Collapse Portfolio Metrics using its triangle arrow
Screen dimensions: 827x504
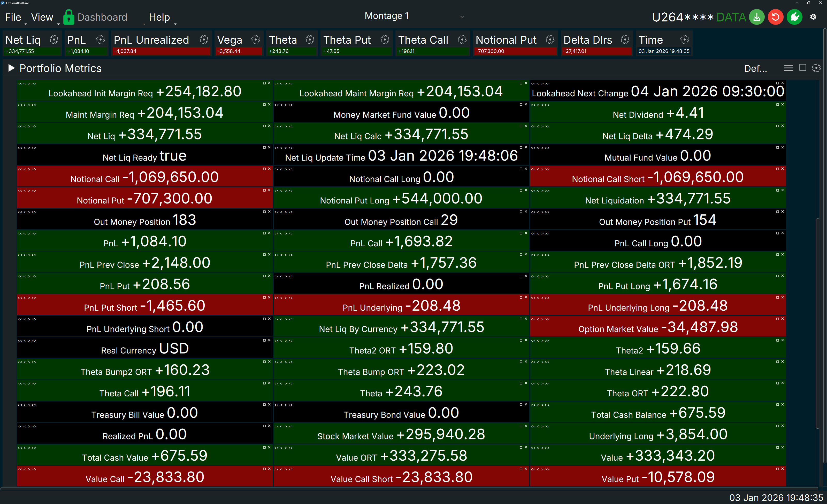[x=11, y=68]
